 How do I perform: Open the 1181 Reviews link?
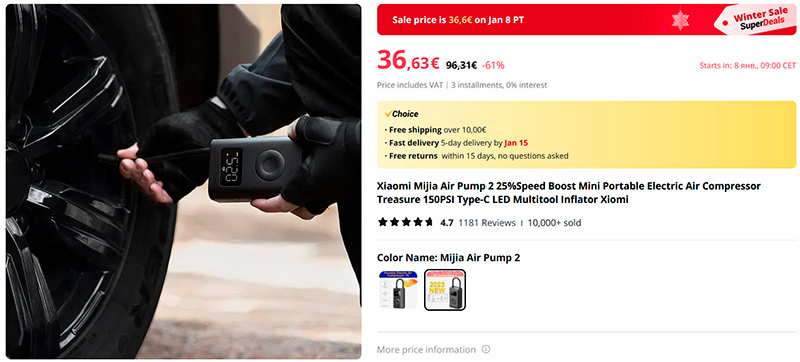pyautogui.click(x=487, y=223)
